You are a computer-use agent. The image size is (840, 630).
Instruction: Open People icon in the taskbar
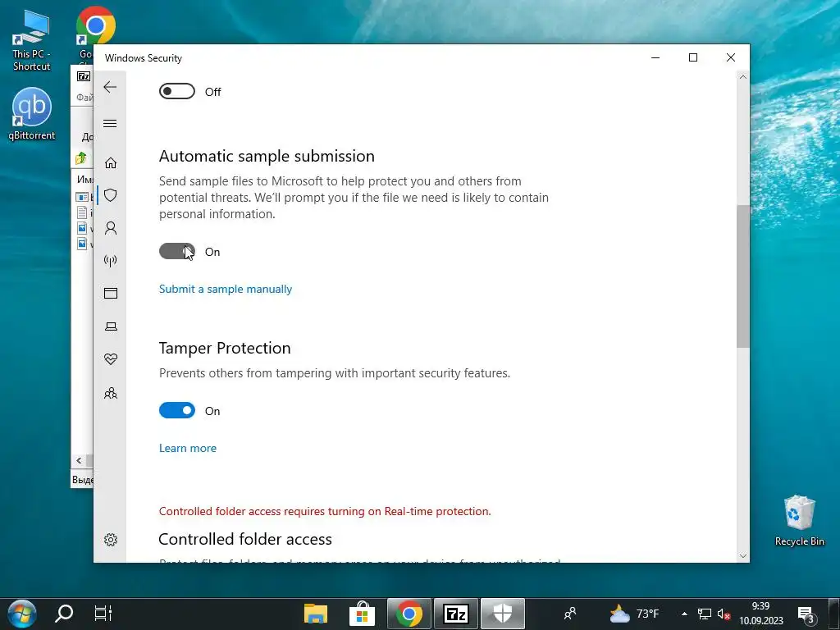click(570, 614)
